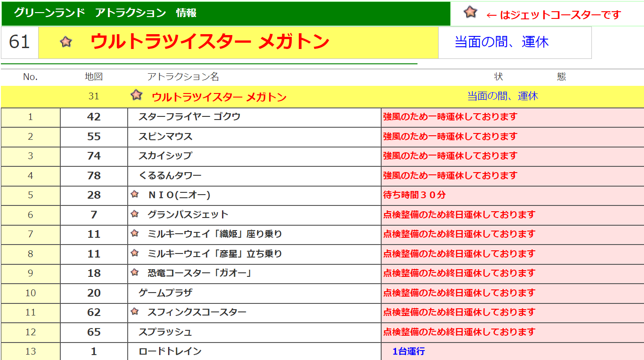Click attraction name 恐竜コースター「ガオー」
Screen dimensions: 644x360
(199, 273)
